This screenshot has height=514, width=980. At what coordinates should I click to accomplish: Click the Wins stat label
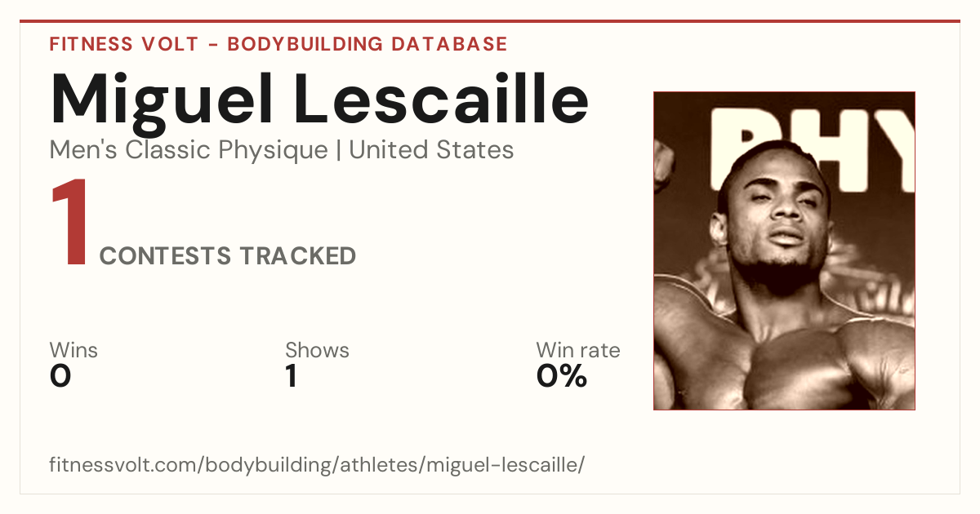73,350
